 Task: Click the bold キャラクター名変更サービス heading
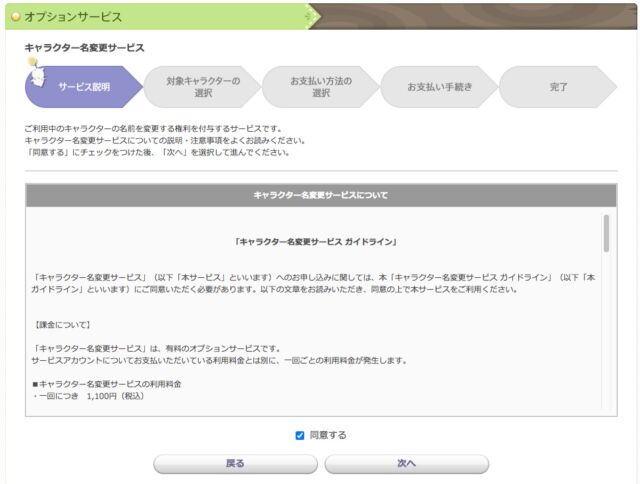coord(84,47)
